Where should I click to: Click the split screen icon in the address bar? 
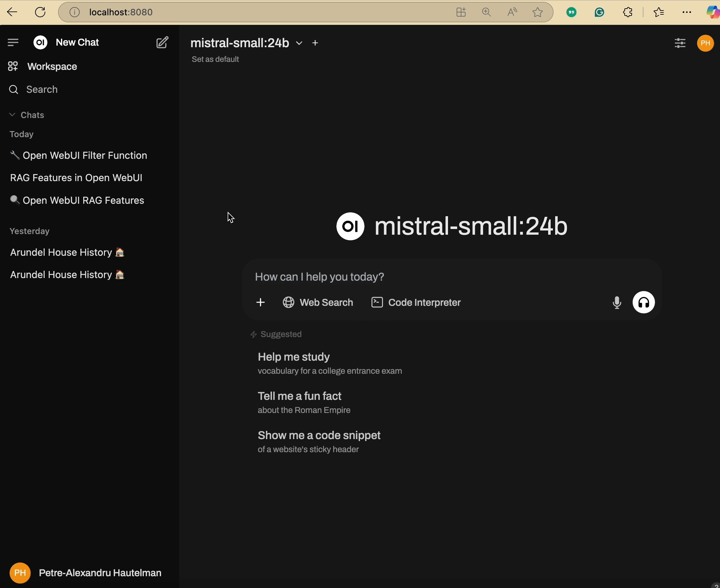coord(461,12)
